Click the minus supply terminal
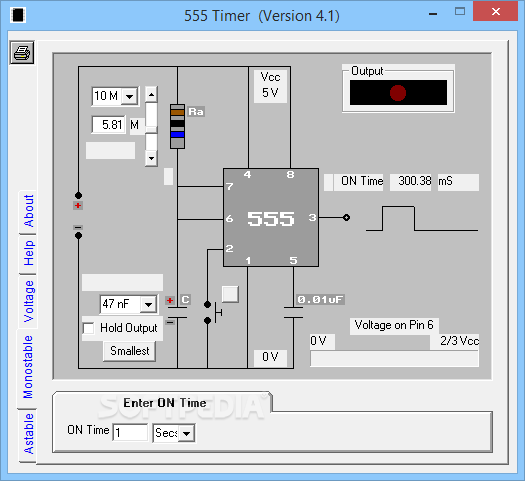The width and height of the screenshot is (525, 481). 78,228
